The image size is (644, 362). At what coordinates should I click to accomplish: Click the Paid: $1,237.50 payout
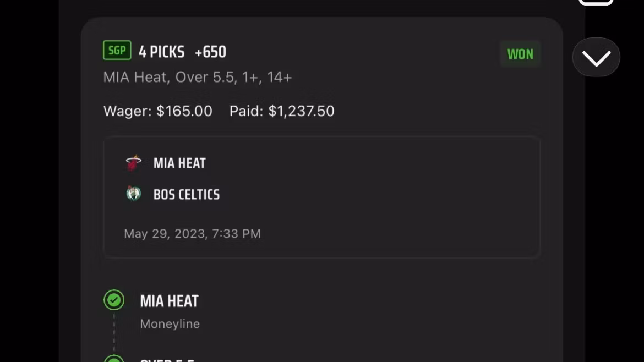(282, 111)
